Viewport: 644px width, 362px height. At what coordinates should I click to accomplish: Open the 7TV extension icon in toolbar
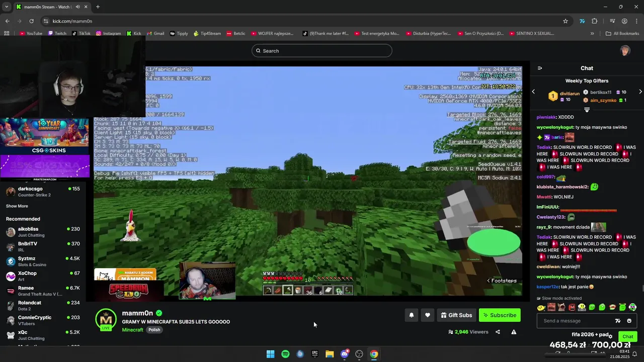point(582,21)
